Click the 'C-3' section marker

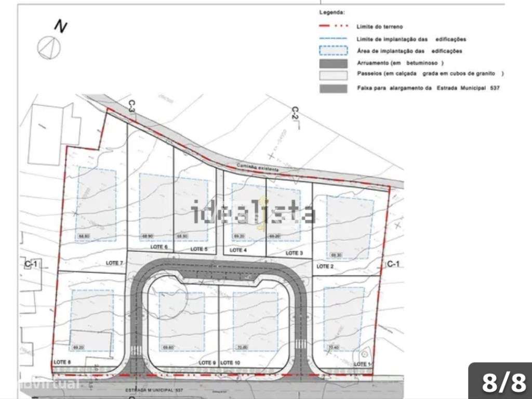pyautogui.click(x=132, y=106)
